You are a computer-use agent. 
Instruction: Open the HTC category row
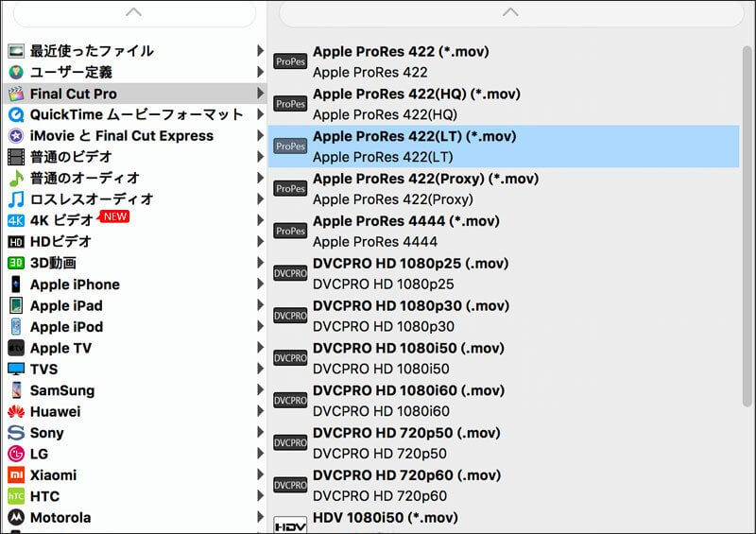tap(135, 496)
